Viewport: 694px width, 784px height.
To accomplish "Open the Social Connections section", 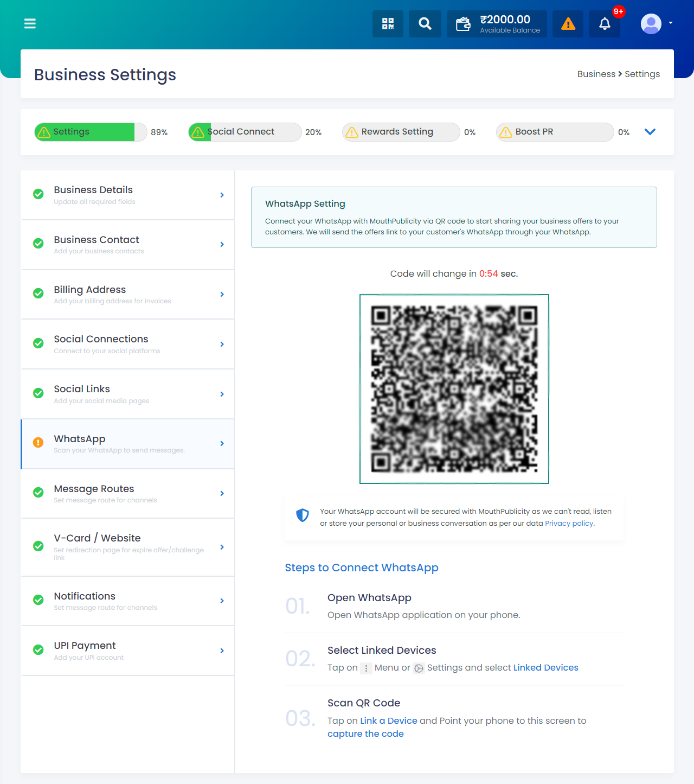I will pyautogui.click(x=128, y=344).
